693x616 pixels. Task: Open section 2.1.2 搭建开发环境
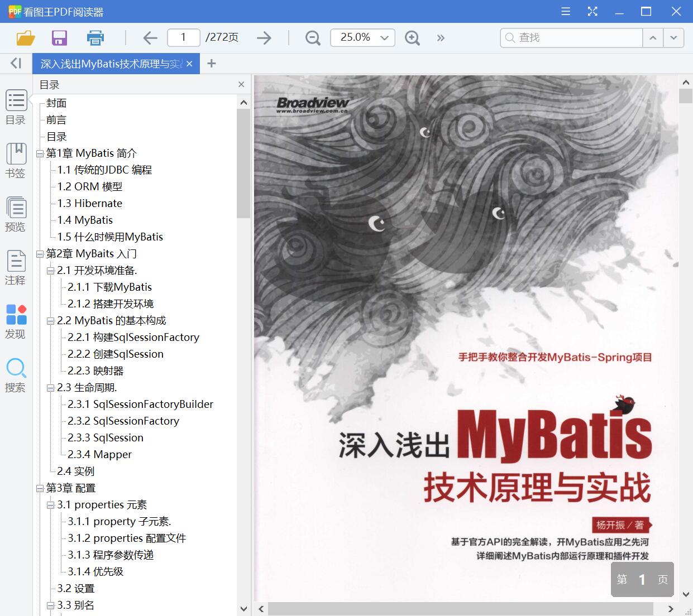[111, 304]
